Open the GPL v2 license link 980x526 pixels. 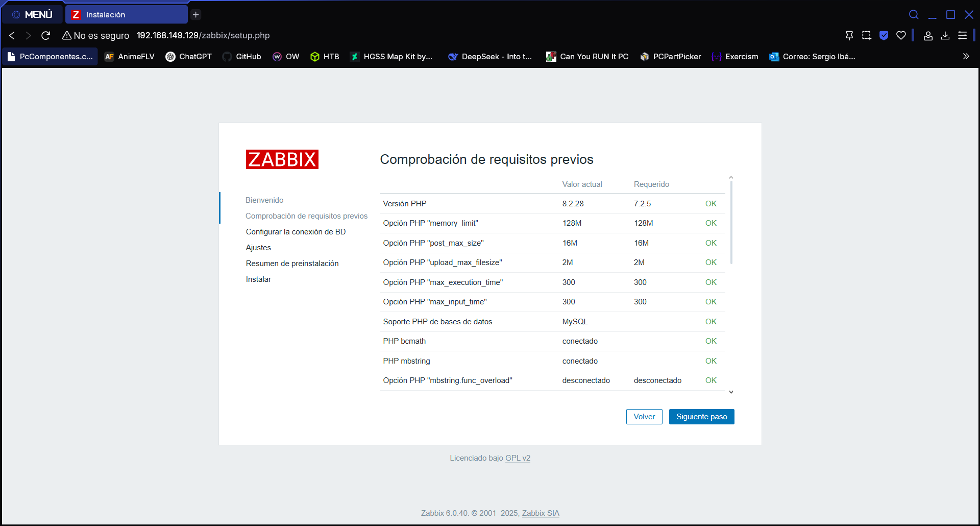coord(518,458)
